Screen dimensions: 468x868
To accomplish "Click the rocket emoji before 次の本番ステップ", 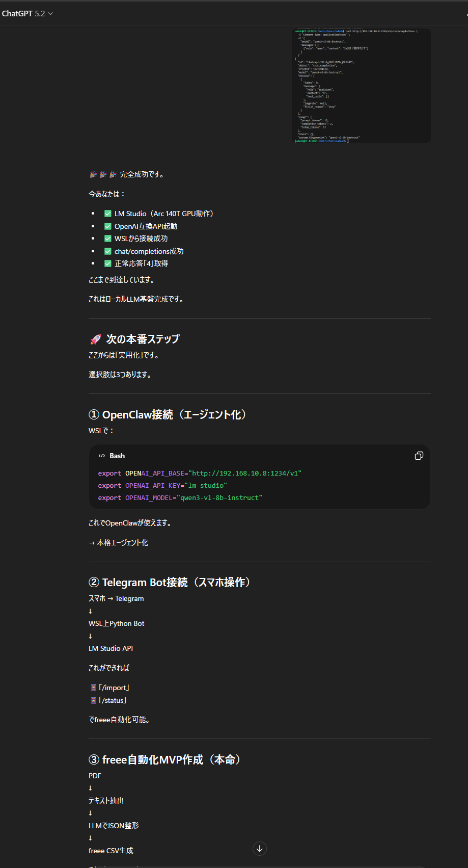I will tap(95, 339).
